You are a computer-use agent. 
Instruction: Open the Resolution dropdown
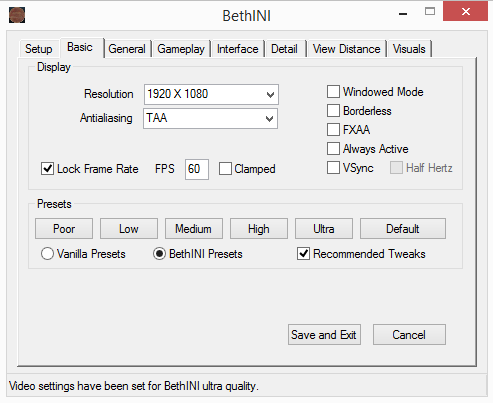point(211,94)
